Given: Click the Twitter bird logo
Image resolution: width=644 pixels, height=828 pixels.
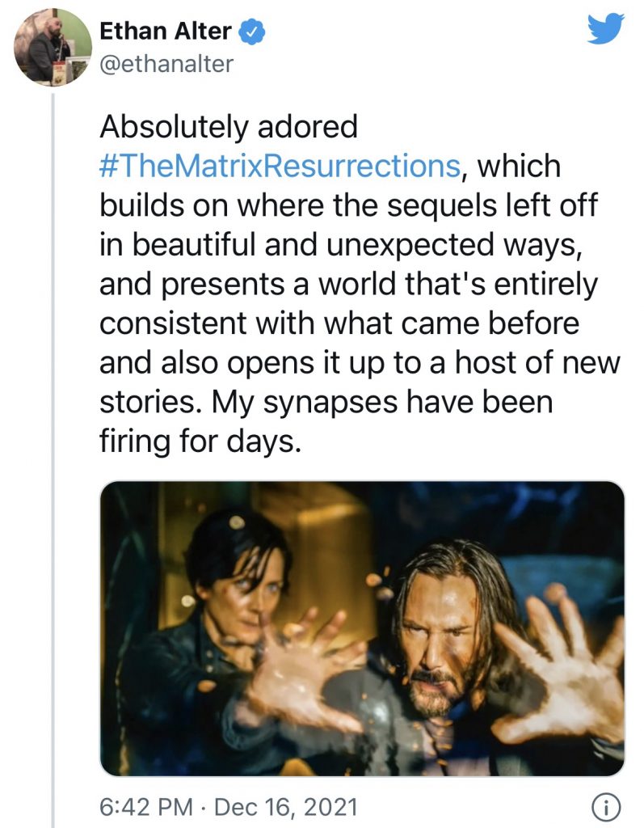Looking at the screenshot, I should point(607,32).
